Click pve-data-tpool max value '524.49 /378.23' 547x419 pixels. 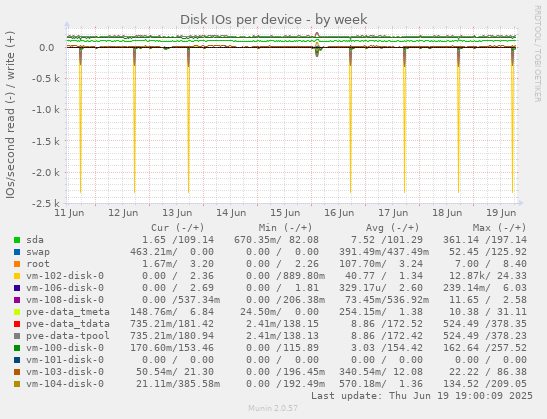[485, 336]
